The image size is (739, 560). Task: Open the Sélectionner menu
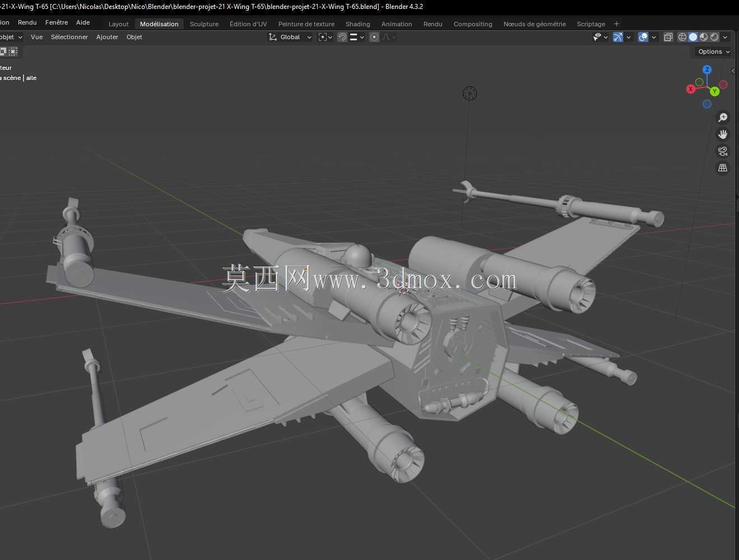pyautogui.click(x=69, y=37)
